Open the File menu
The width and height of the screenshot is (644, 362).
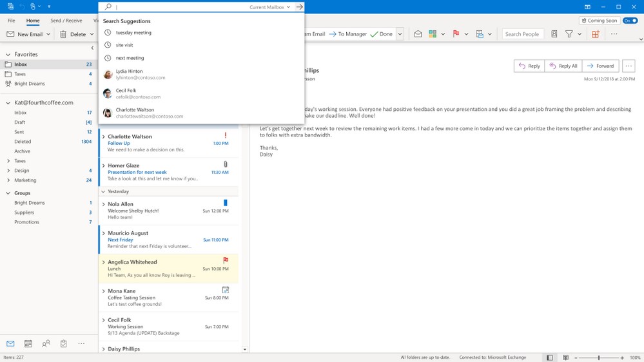12,21
